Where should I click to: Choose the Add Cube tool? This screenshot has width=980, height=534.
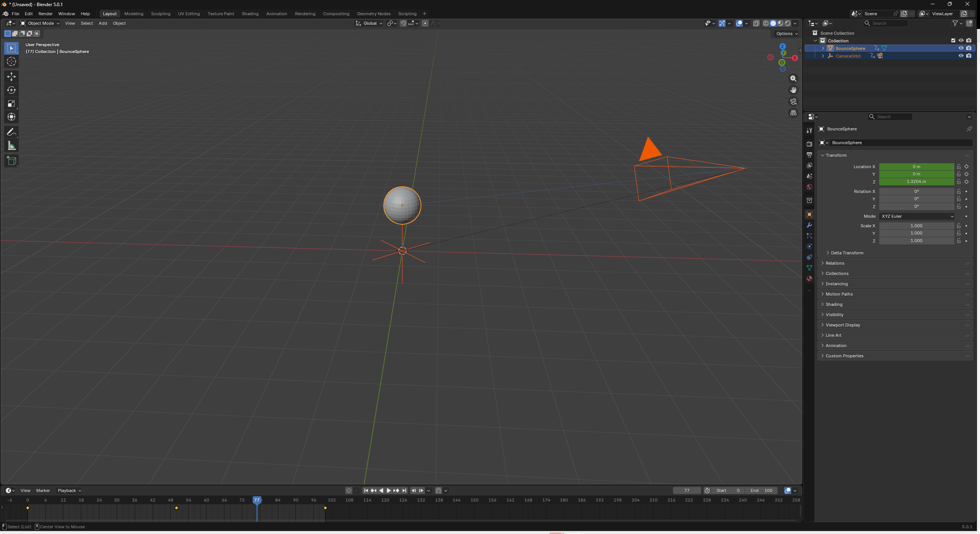[x=11, y=161]
